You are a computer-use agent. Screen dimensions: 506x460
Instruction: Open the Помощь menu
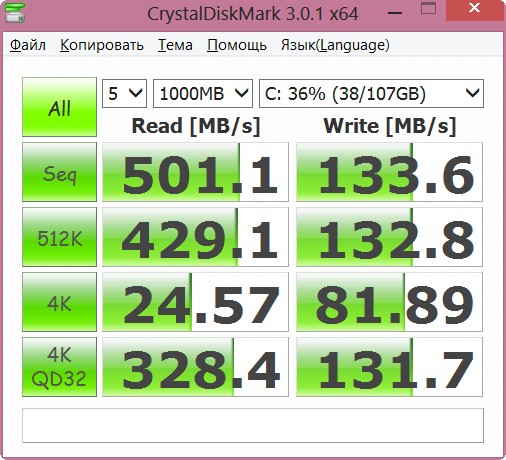pyautogui.click(x=237, y=45)
